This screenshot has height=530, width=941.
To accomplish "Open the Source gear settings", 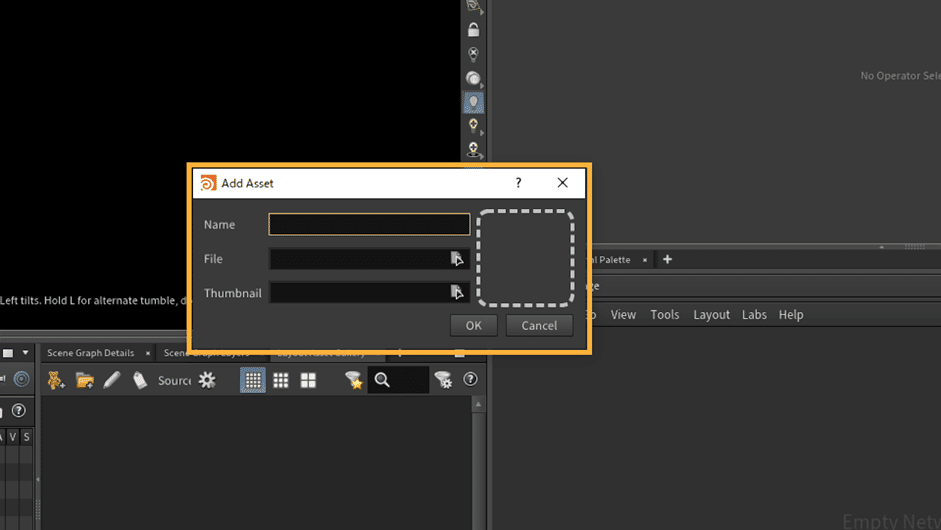I will pyautogui.click(x=207, y=380).
